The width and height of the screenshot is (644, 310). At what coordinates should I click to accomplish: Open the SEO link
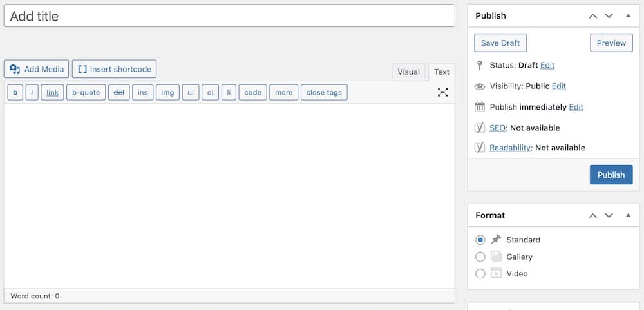pyautogui.click(x=497, y=128)
